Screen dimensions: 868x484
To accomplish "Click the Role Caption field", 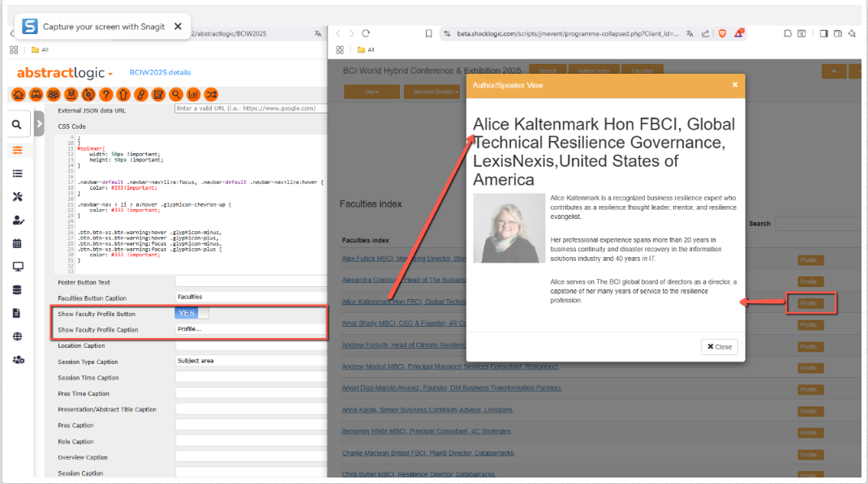I will (251, 441).
